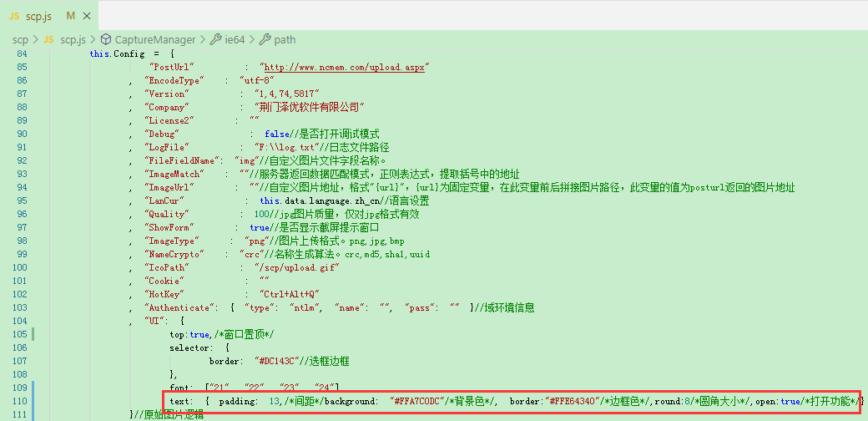Open the CaptureManager breadcrumb dropdown
The height and width of the screenshot is (421, 868).
click(155, 39)
